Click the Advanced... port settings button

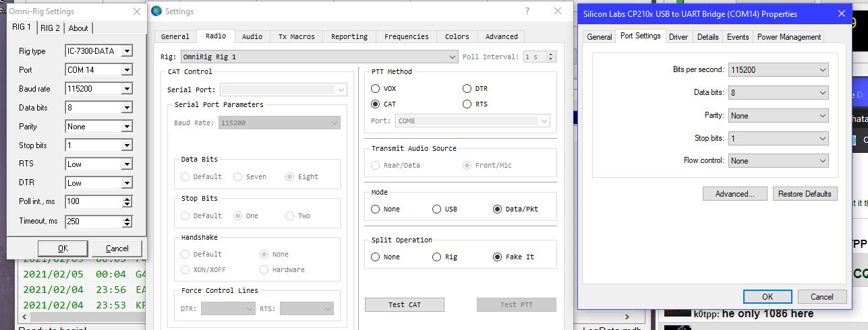734,194
